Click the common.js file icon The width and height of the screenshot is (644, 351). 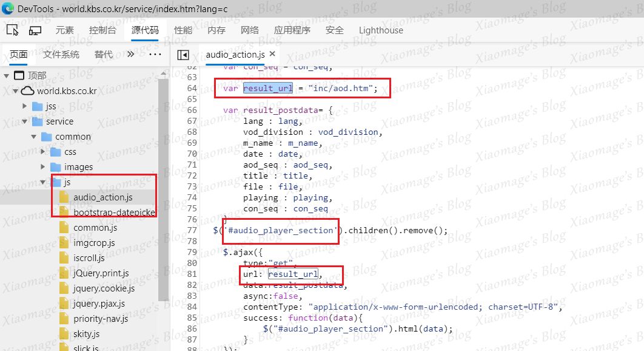coord(64,227)
